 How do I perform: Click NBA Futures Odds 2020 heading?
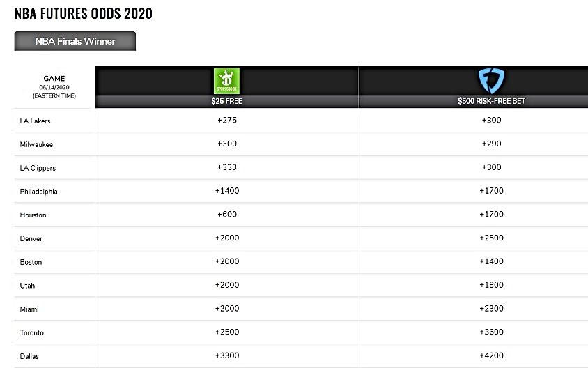tap(84, 13)
